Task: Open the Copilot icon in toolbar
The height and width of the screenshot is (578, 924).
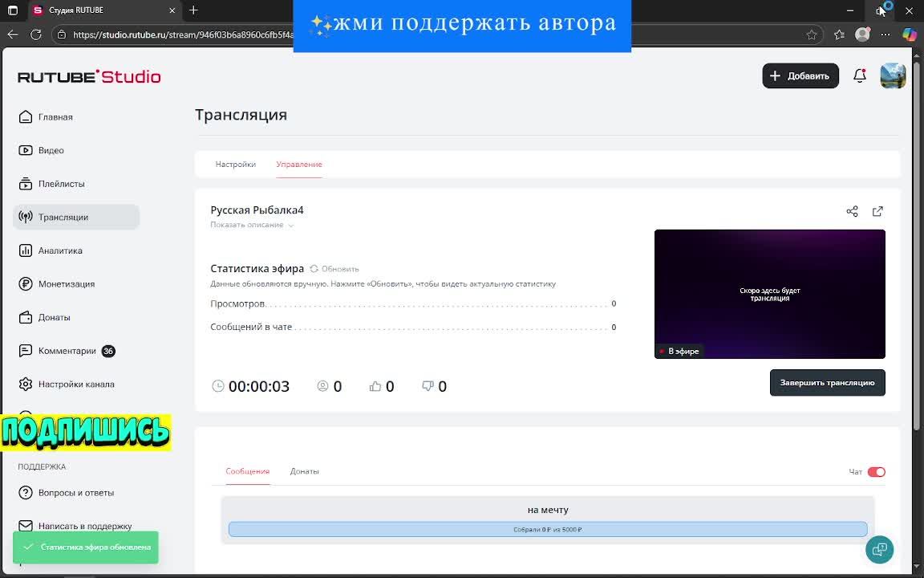Action: [910, 35]
